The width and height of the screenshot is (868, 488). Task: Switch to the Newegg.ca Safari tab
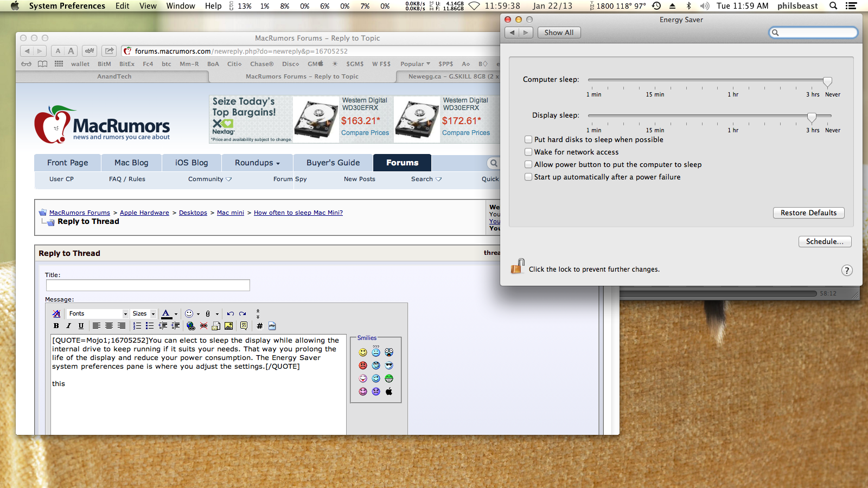(448, 76)
